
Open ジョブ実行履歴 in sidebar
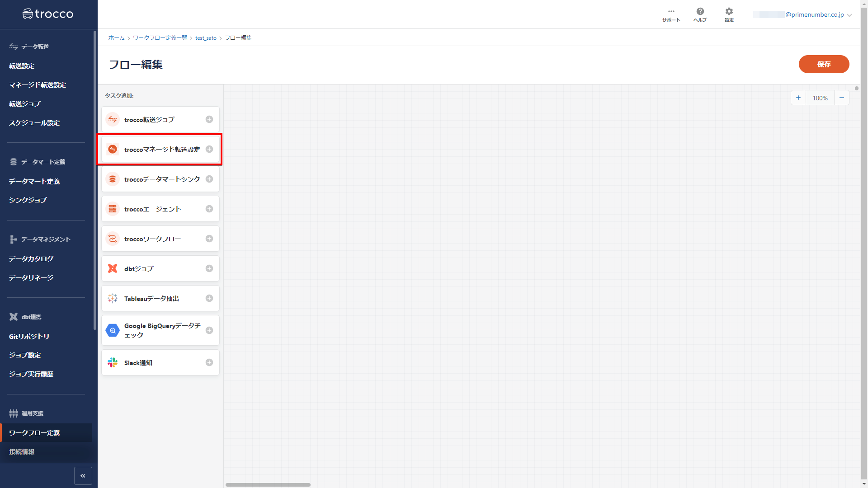(x=31, y=374)
